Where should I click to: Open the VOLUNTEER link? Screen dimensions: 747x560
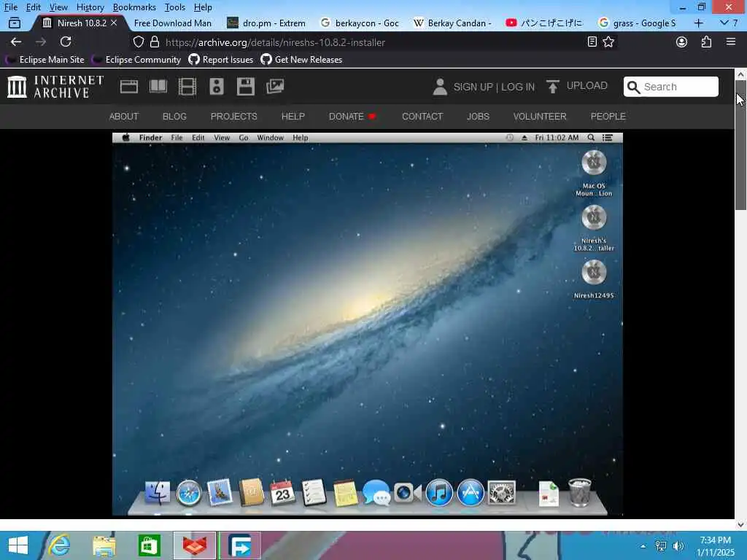point(540,116)
